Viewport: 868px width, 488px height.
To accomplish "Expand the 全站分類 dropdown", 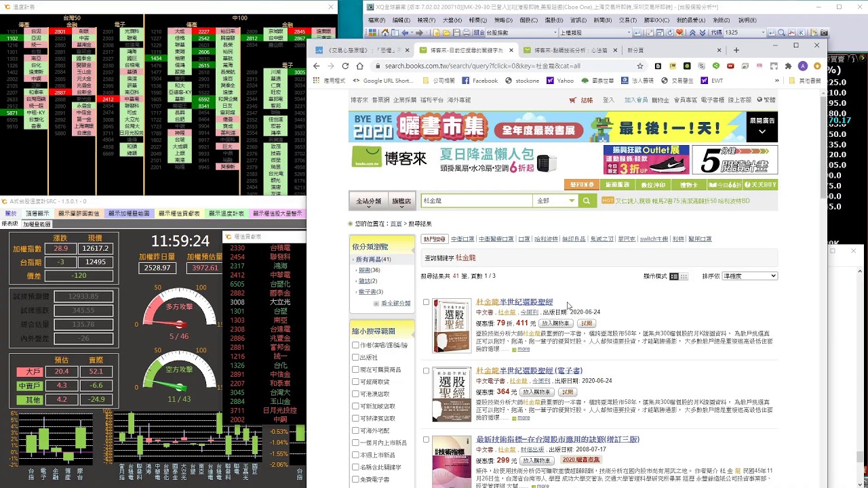I will [x=369, y=201].
